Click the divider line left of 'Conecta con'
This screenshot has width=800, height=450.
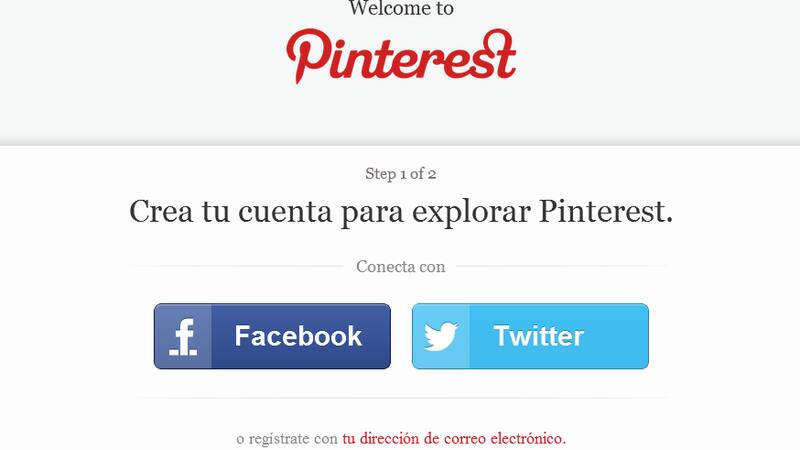[x=236, y=266]
